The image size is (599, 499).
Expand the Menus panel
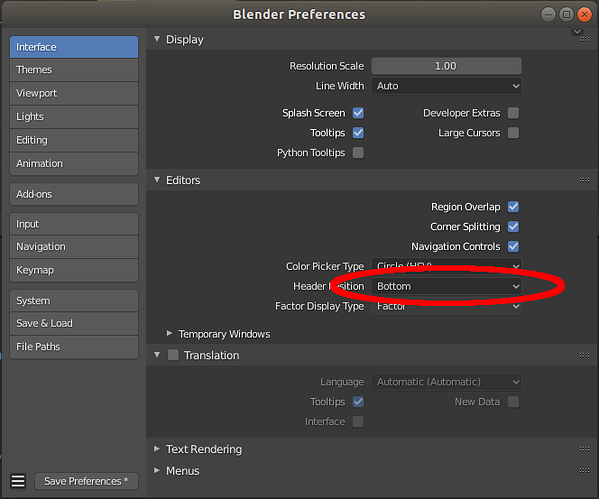coord(157,470)
